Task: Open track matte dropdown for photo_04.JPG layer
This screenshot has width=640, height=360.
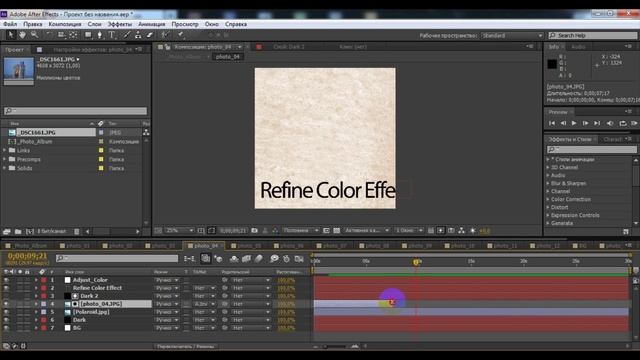Action: tap(204, 304)
